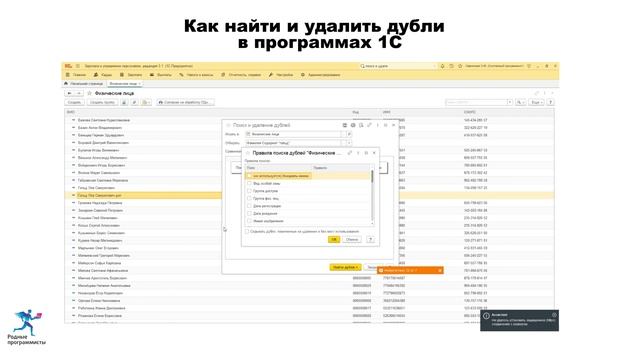Toggle the Дата регистрации rule checkbox
The image size is (640, 360).
[249, 206]
